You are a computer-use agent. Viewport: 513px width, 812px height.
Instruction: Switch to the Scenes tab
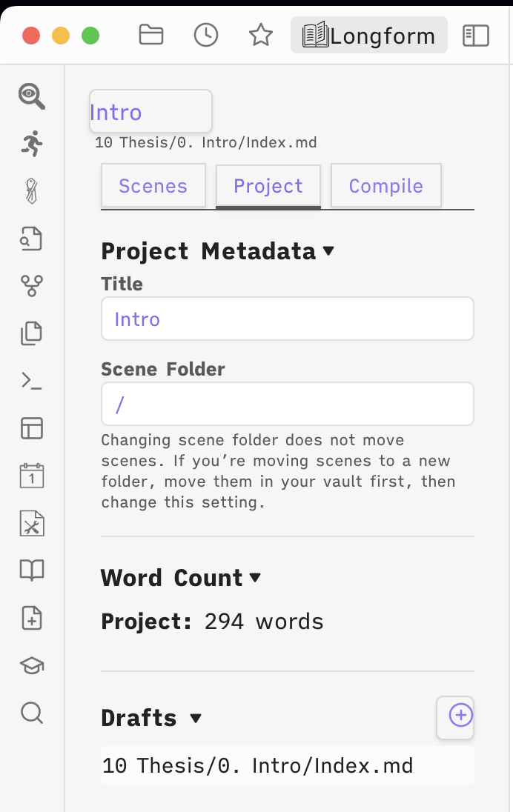pyautogui.click(x=153, y=186)
